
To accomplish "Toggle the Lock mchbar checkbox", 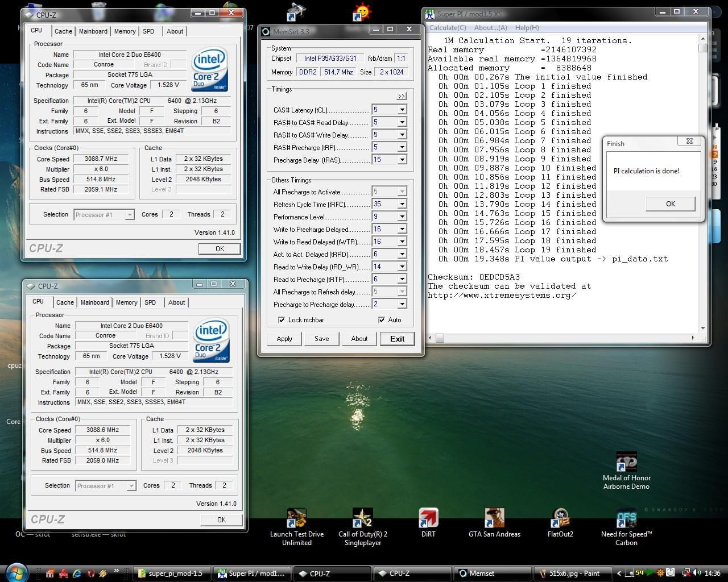I will click(x=282, y=320).
